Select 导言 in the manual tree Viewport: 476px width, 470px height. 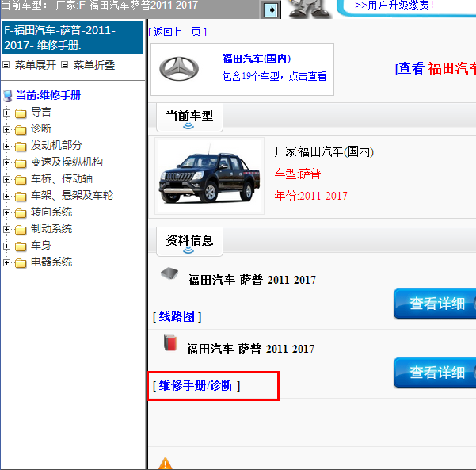pos(41,112)
